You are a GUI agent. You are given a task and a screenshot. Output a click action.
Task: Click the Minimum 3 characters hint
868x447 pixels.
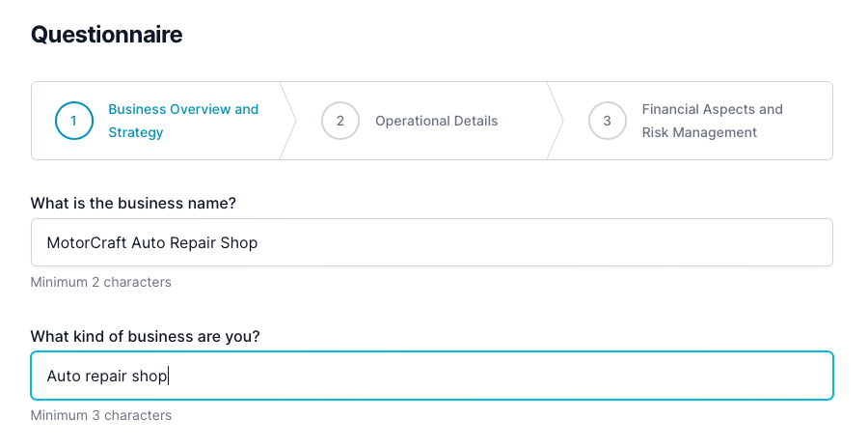tap(101, 416)
